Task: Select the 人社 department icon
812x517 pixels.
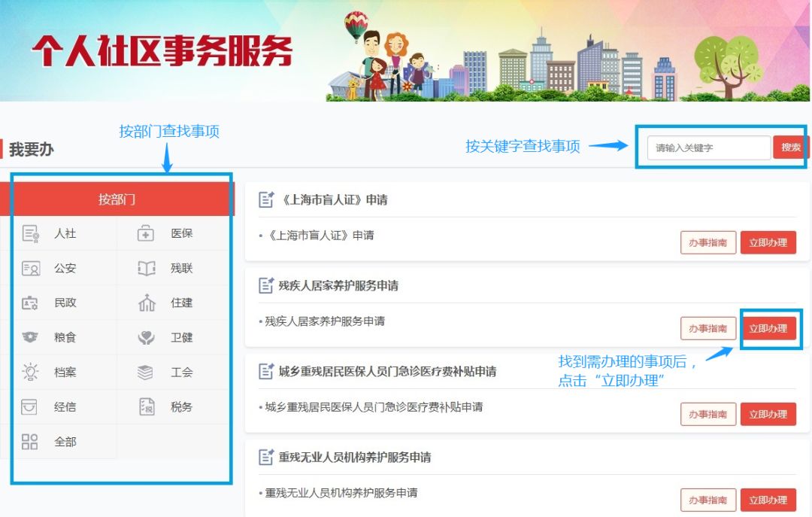Action: point(31,234)
